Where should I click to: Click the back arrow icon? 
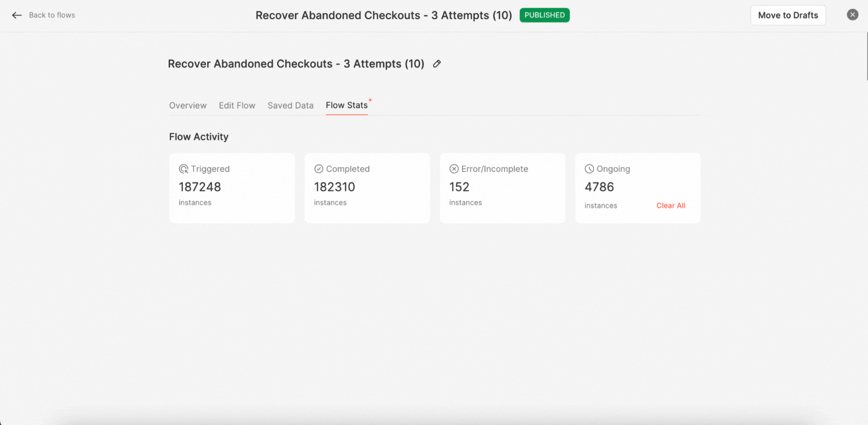(x=17, y=15)
